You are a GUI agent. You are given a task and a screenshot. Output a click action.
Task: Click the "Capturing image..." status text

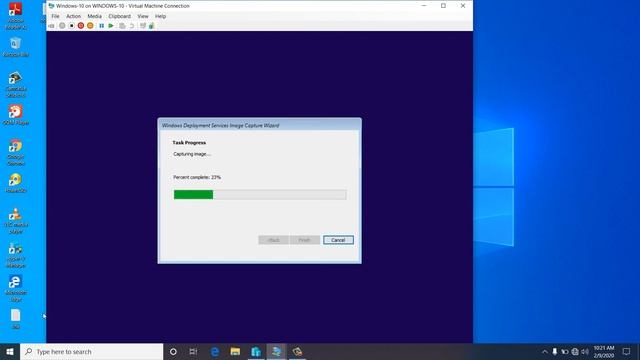(x=192, y=154)
